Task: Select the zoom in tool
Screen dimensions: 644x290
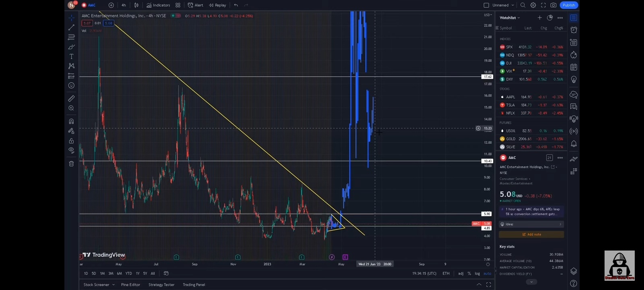Action: point(71,108)
